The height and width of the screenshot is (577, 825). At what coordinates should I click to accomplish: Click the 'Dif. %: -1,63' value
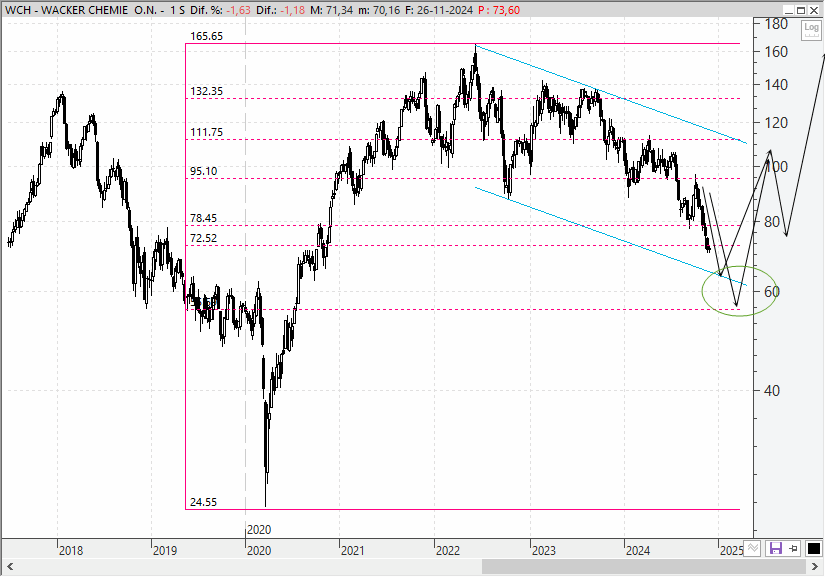click(x=220, y=10)
